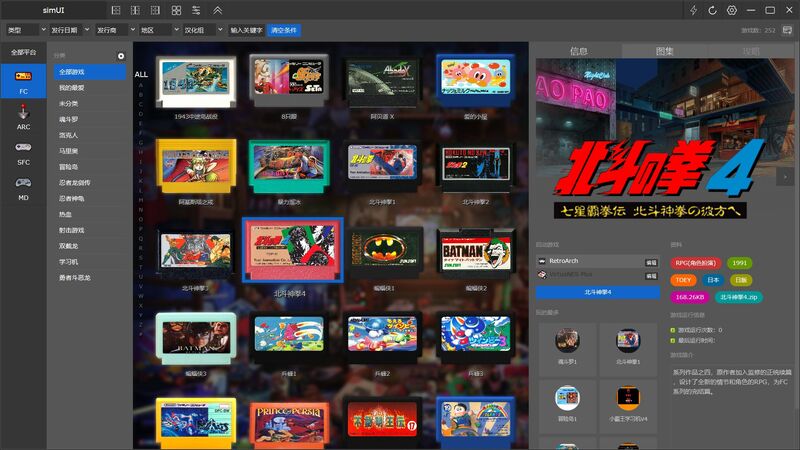
Task: Select the ARC arcade platform icon
Action: pyautogui.click(x=22, y=118)
